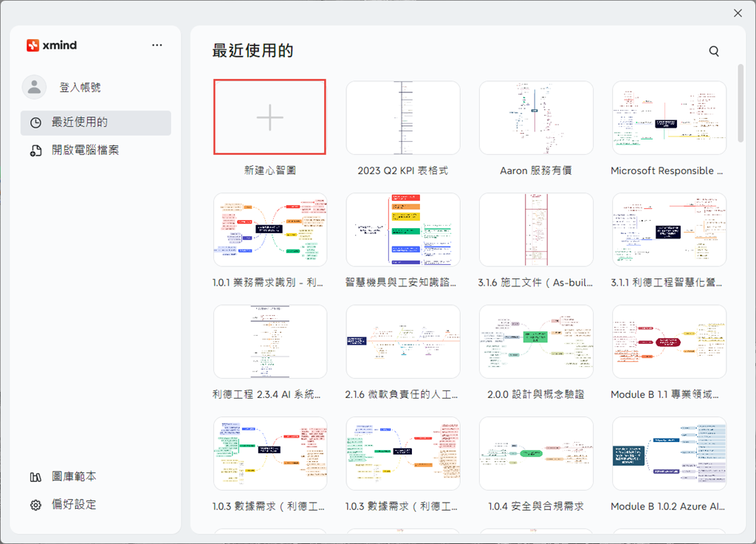
Task: Open 偏好設定 preferences
Action: 74,504
